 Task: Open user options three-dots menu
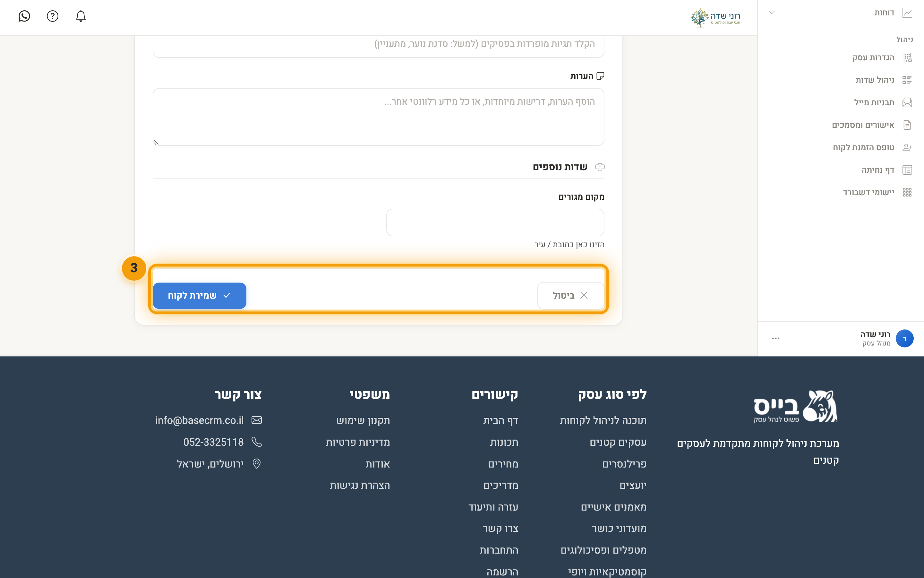pos(775,338)
